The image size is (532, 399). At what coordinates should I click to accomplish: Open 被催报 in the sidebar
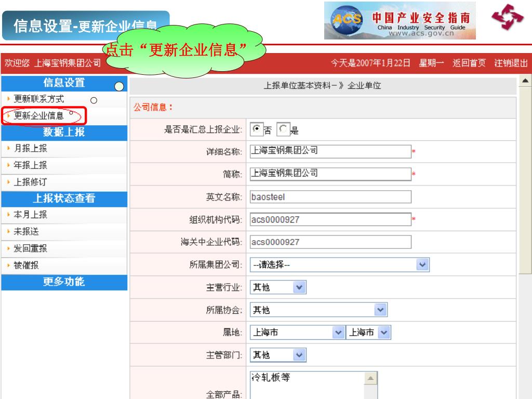pos(26,265)
